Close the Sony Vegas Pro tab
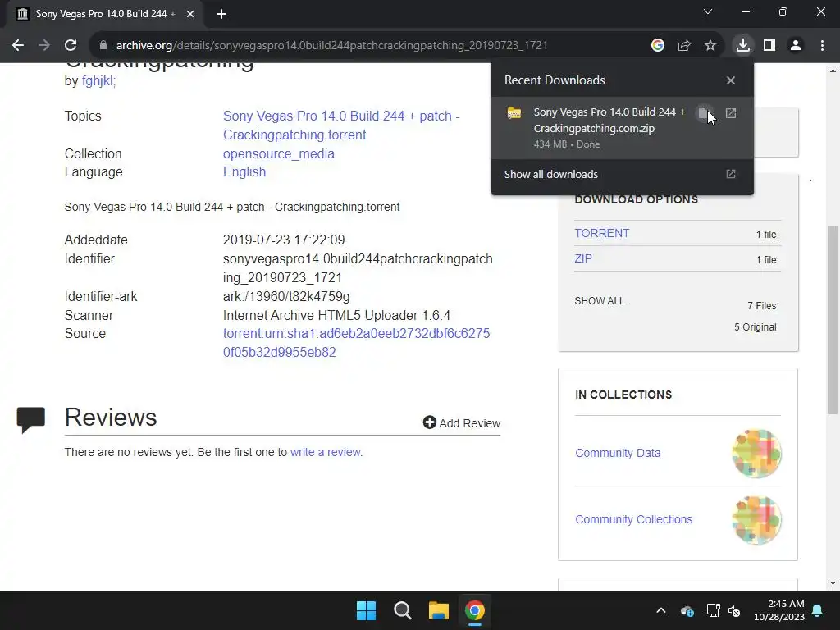This screenshot has height=630, width=840. point(190,14)
